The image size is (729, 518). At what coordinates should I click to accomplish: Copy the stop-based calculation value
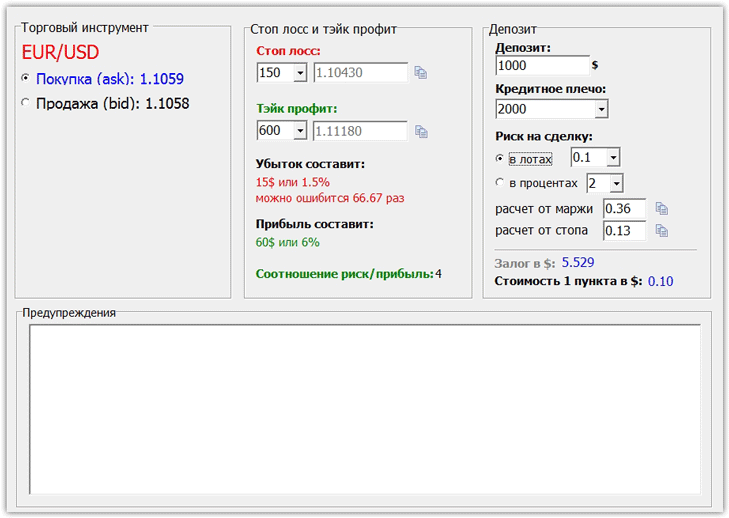pos(661,231)
